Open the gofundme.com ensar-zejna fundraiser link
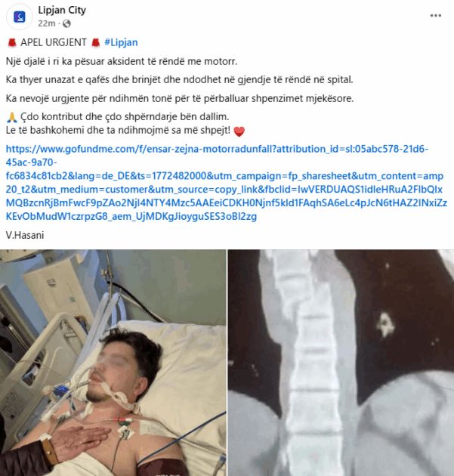This screenshot has height=476, width=454. [226, 182]
